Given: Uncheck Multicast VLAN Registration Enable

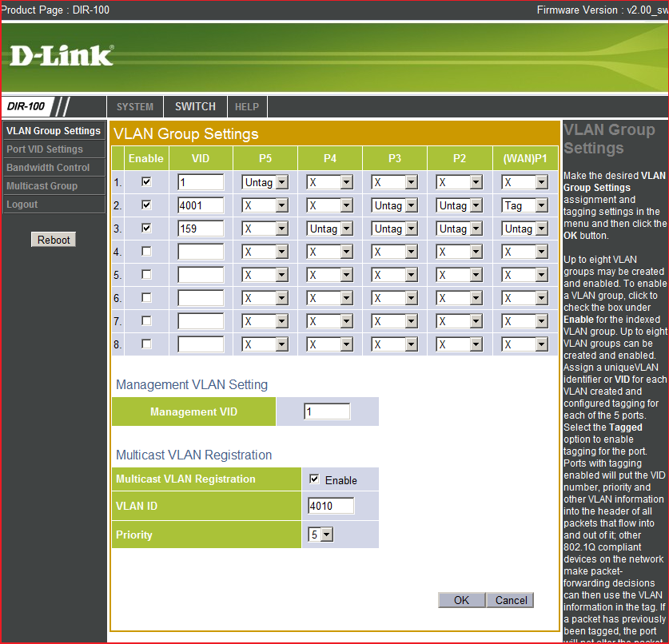Looking at the screenshot, I should [314, 479].
